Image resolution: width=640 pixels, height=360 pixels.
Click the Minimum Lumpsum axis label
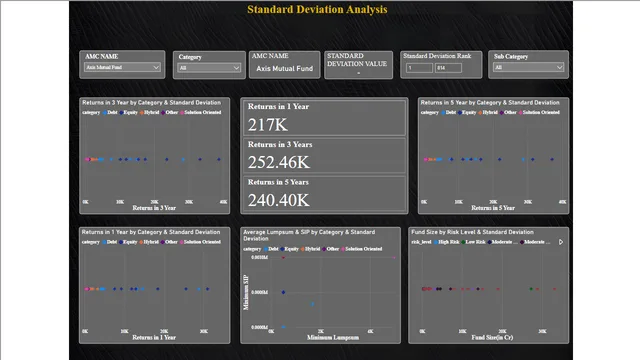tap(333, 338)
